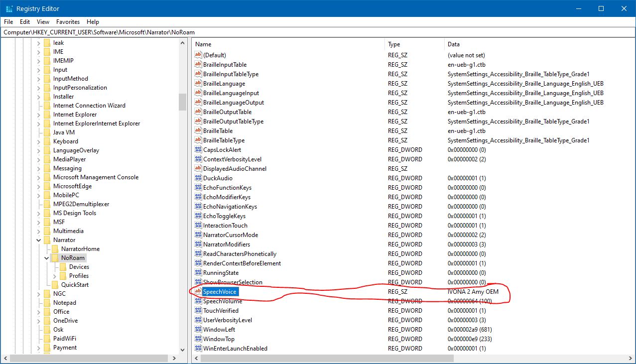Screen dimensions: 636x364
Task: Click the folder icon beside Profiles
Action: coord(63,276)
